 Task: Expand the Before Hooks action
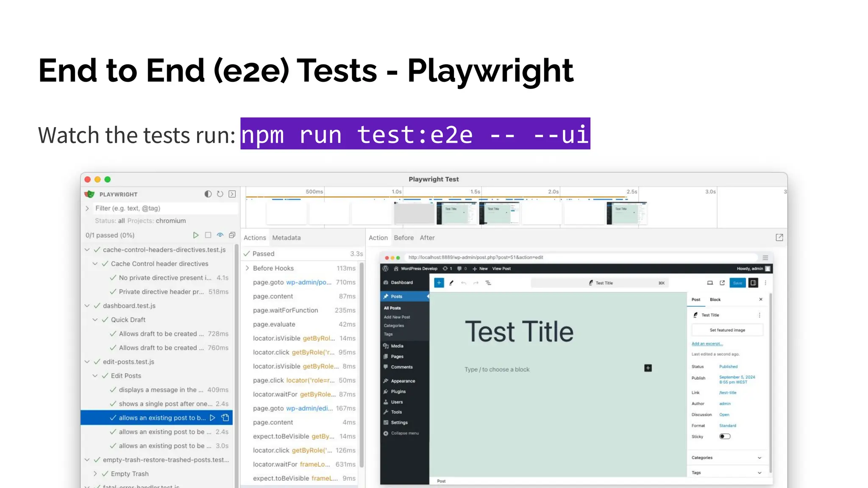coord(248,268)
